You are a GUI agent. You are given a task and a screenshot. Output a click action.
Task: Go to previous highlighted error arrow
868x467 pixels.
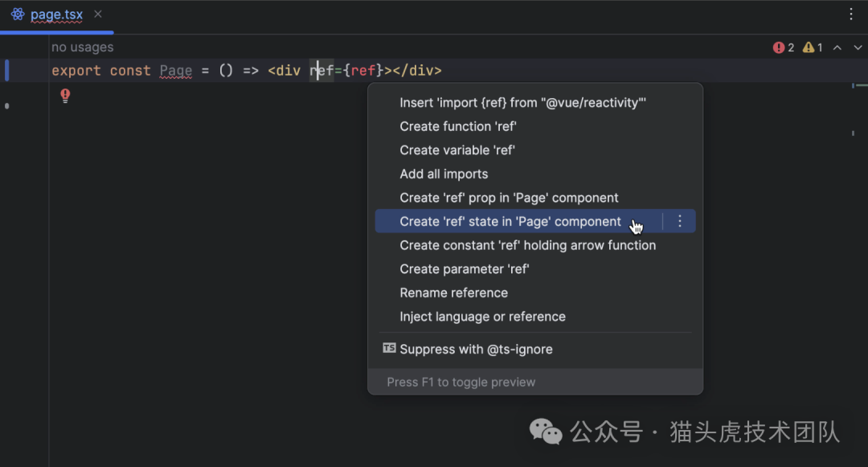[837, 47]
